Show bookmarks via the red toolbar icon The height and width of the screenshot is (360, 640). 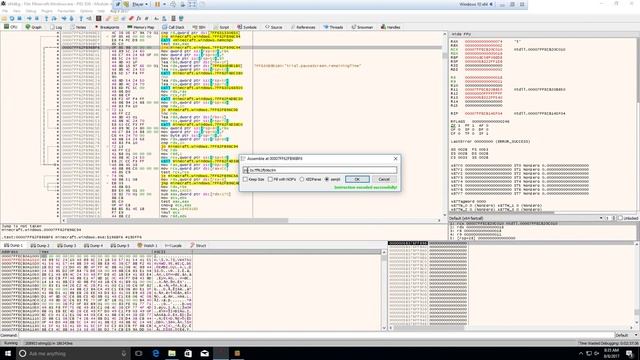131,18
